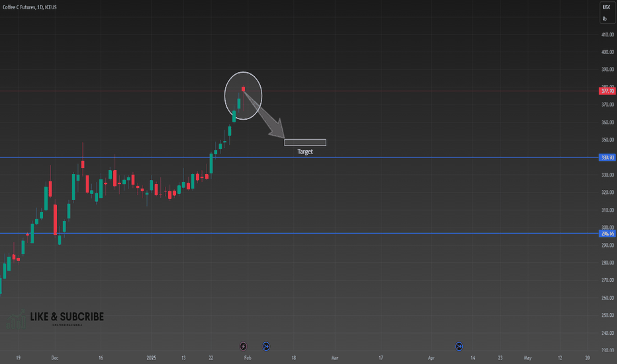
Task: Click the 400.00 price axis value
Action: pos(608,52)
